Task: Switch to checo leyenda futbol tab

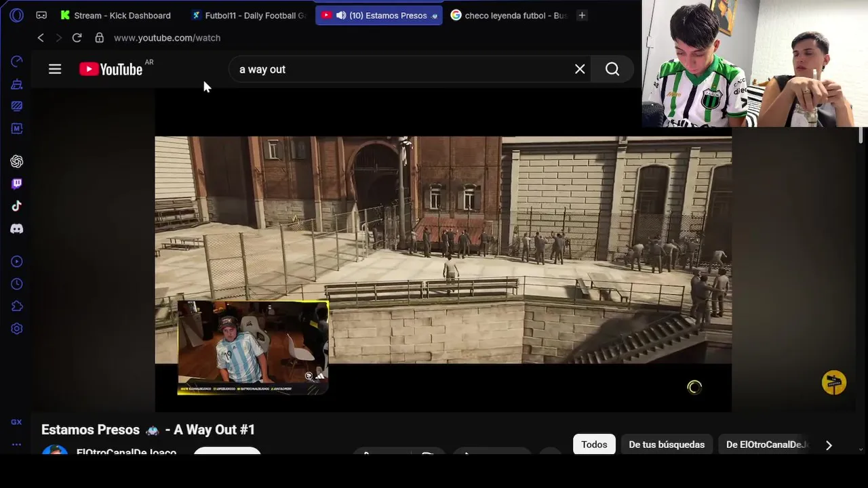Action: 509,15
